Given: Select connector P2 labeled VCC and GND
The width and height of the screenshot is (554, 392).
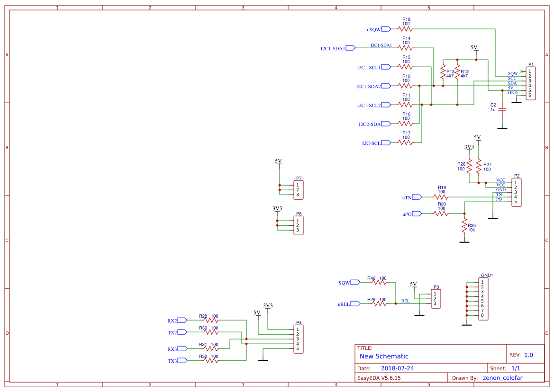Looking at the screenshot, I should 517,191.
